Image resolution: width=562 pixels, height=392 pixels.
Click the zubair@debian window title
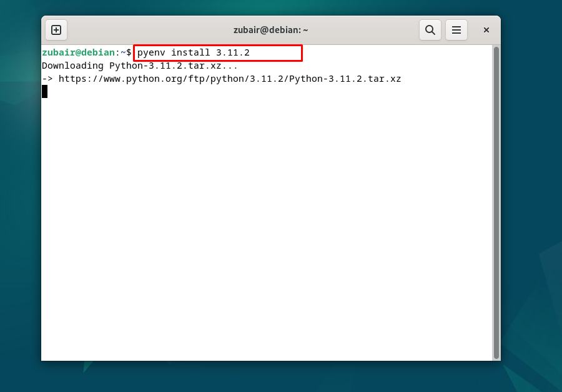pos(270,30)
